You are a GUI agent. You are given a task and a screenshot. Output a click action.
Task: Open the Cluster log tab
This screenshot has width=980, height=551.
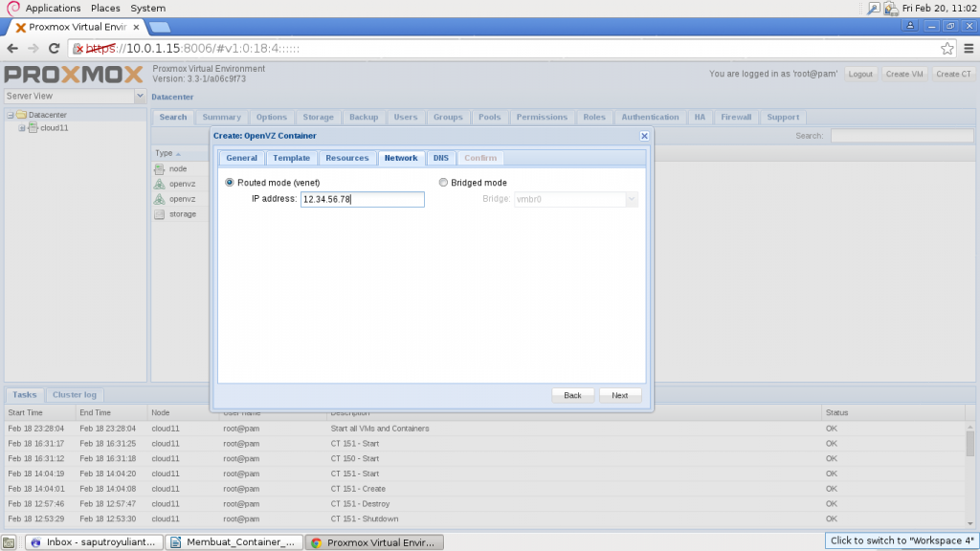tap(75, 395)
